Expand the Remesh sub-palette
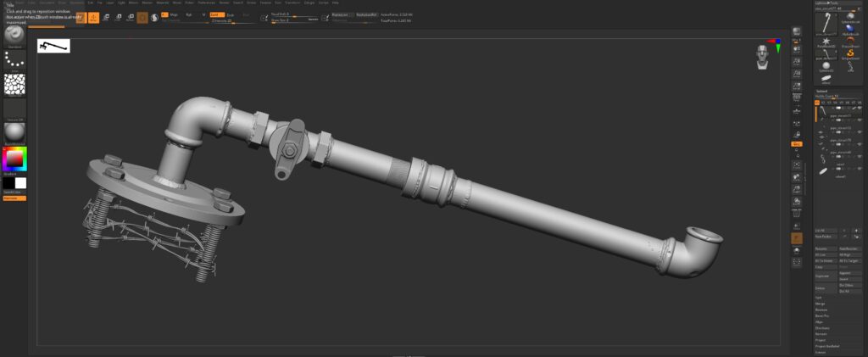 (x=821, y=334)
